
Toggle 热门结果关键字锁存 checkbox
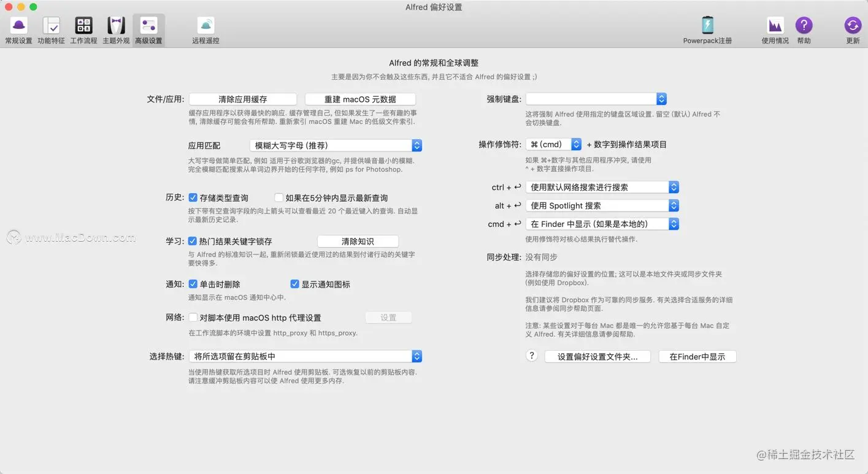point(193,241)
